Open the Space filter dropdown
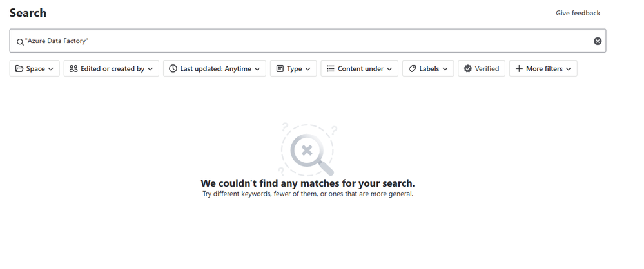Image resolution: width=644 pixels, height=269 pixels. 35,68
